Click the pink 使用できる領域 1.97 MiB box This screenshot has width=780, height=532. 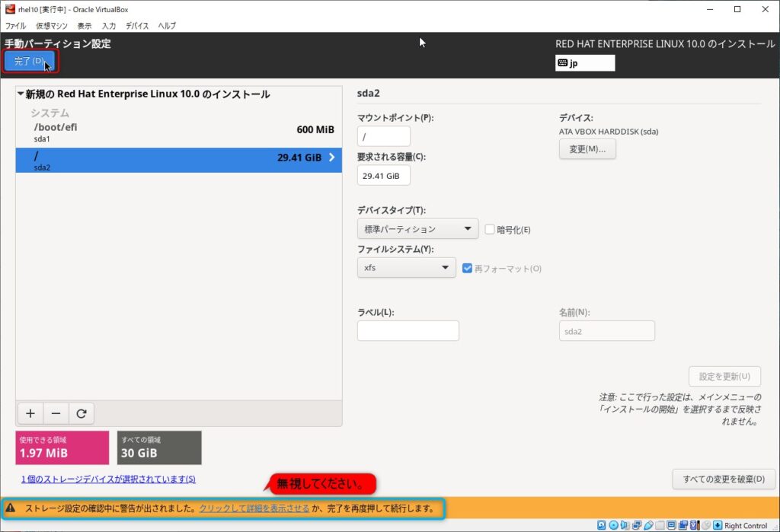click(62, 448)
